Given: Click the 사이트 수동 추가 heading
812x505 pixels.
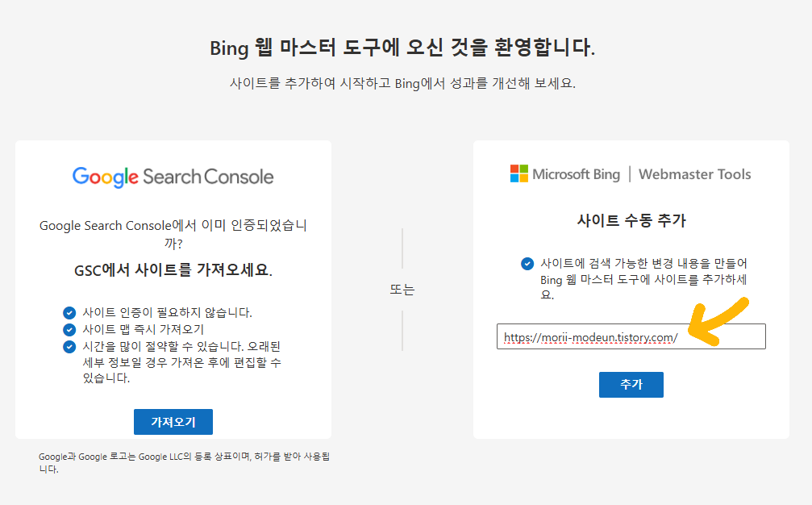Looking at the screenshot, I should click(631, 221).
